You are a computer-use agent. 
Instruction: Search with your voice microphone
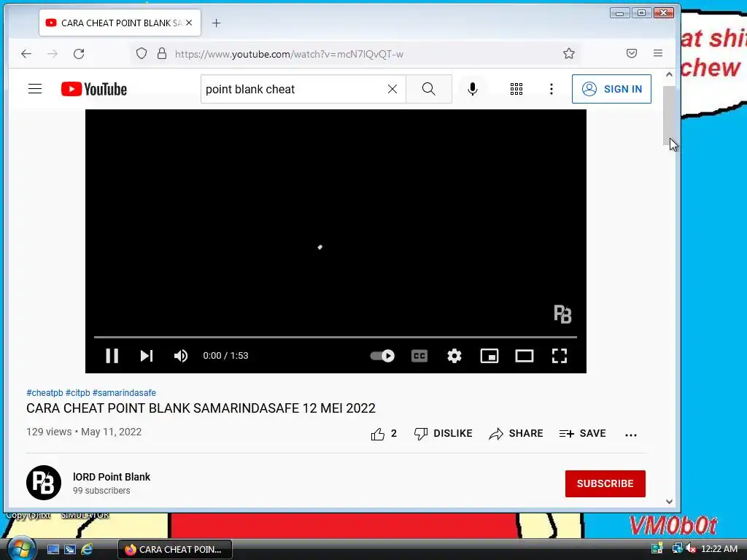(472, 89)
